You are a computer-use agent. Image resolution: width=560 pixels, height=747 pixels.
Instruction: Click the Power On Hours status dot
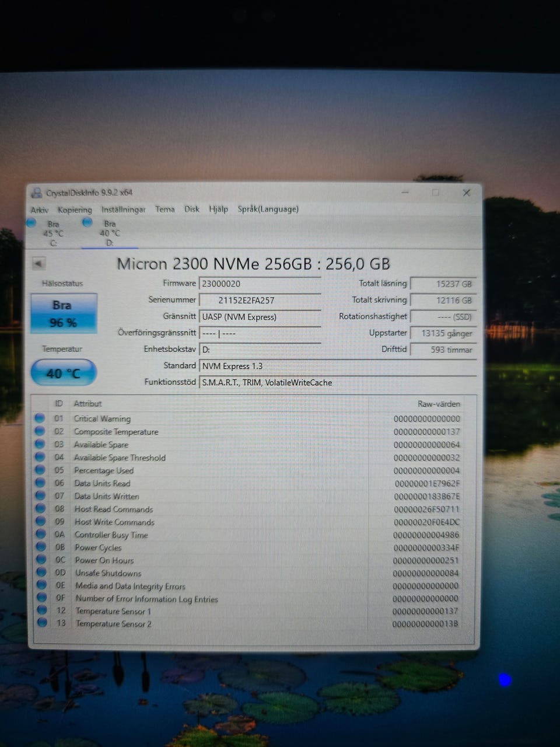pos(41,560)
